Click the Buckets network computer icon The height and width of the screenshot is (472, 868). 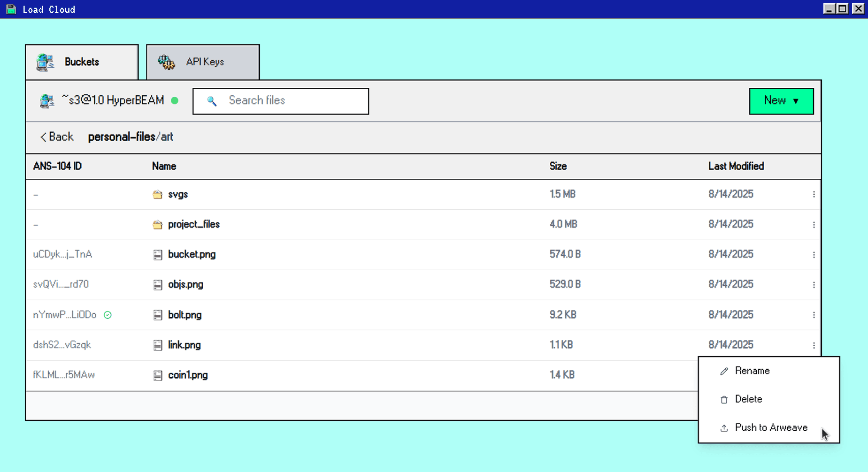[46, 62]
